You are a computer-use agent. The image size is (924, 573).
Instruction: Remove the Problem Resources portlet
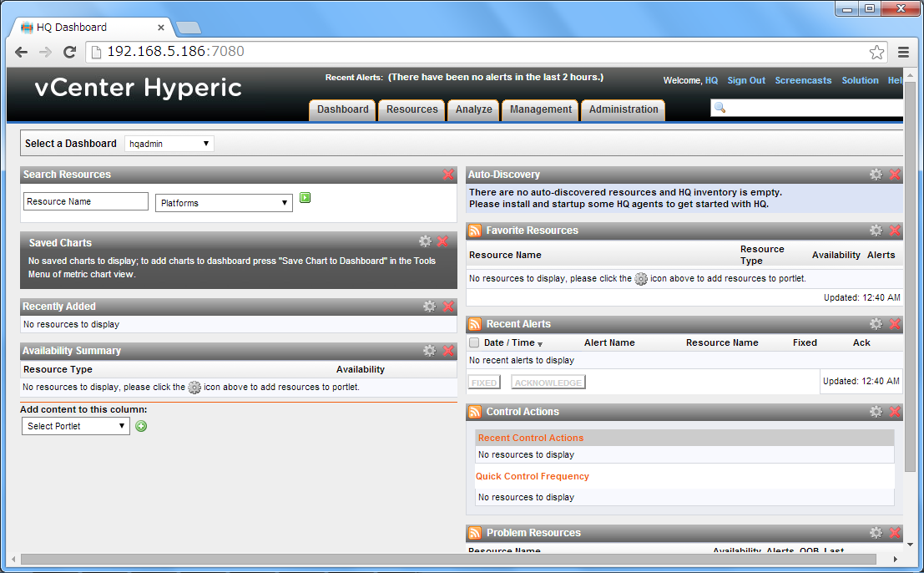pyautogui.click(x=895, y=533)
